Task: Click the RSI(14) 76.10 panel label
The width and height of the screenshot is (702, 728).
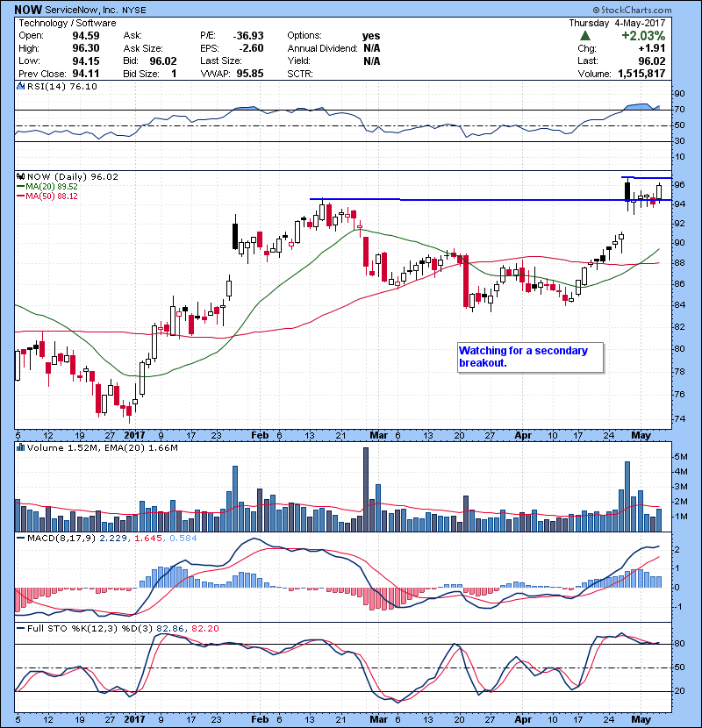Action: [x=61, y=86]
